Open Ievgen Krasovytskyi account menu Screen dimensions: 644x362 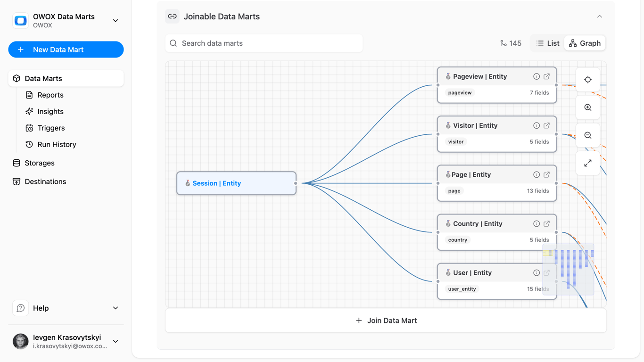[x=66, y=341]
